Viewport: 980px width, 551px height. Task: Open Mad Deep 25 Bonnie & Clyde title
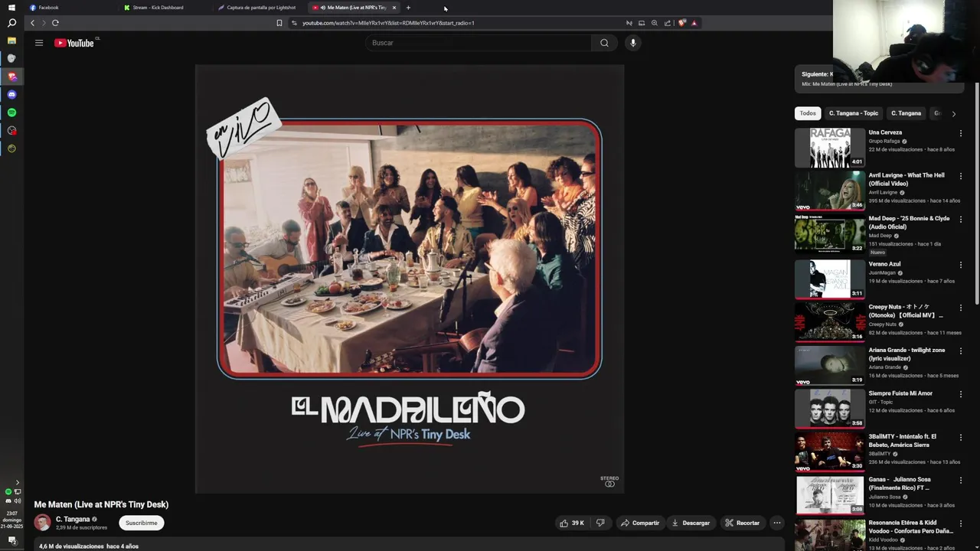909,223
